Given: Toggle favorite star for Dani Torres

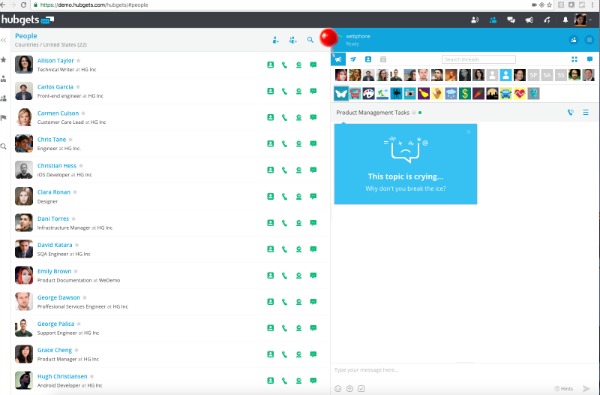Looking at the screenshot, I should pyautogui.click(x=73, y=219).
